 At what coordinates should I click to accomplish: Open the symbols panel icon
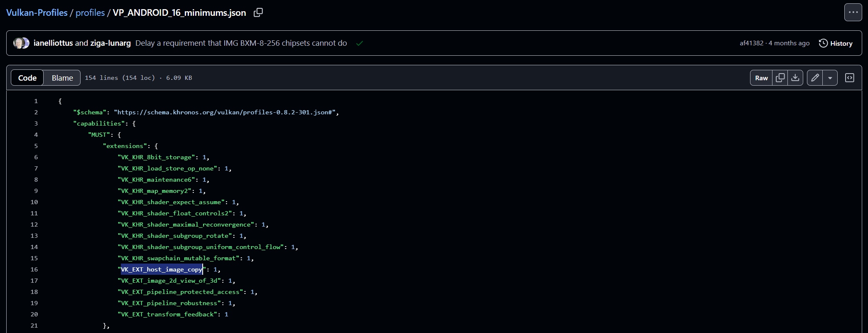(850, 78)
